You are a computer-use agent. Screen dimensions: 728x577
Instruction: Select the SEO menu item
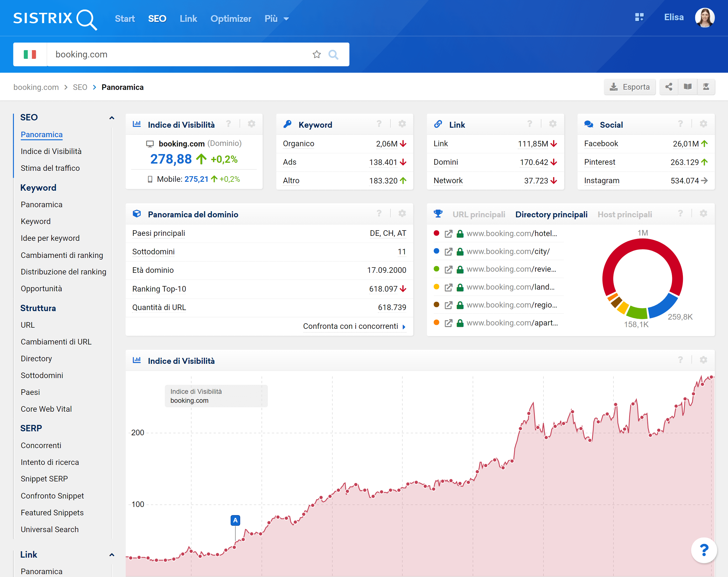tap(157, 18)
